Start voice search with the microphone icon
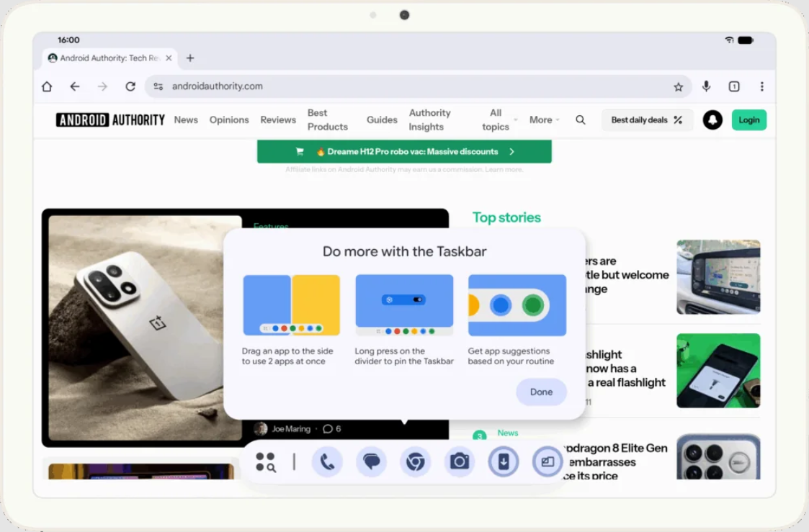 tap(706, 86)
